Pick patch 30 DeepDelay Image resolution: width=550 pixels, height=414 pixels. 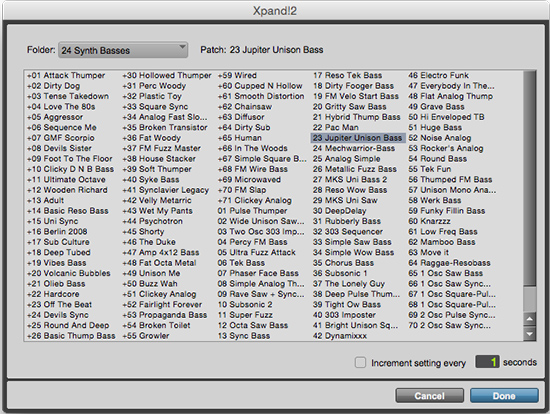click(x=340, y=211)
